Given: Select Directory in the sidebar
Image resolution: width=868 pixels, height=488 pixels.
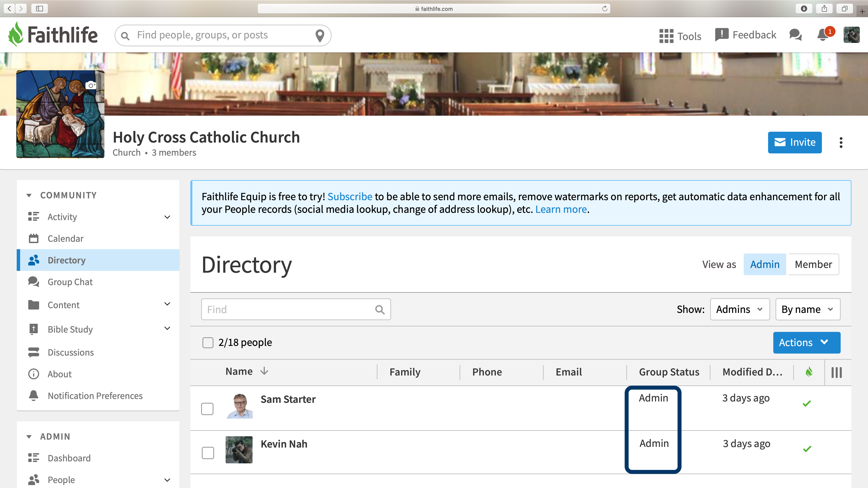Looking at the screenshot, I should pos(98,260).
